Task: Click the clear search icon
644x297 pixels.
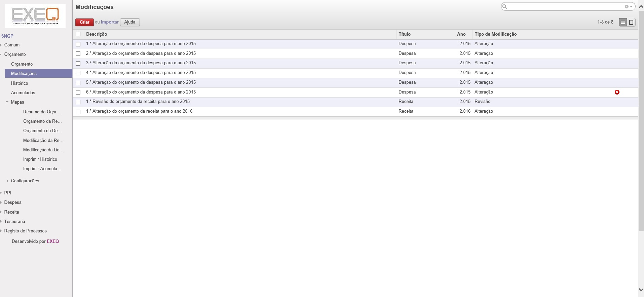Action: click(627, 7)
